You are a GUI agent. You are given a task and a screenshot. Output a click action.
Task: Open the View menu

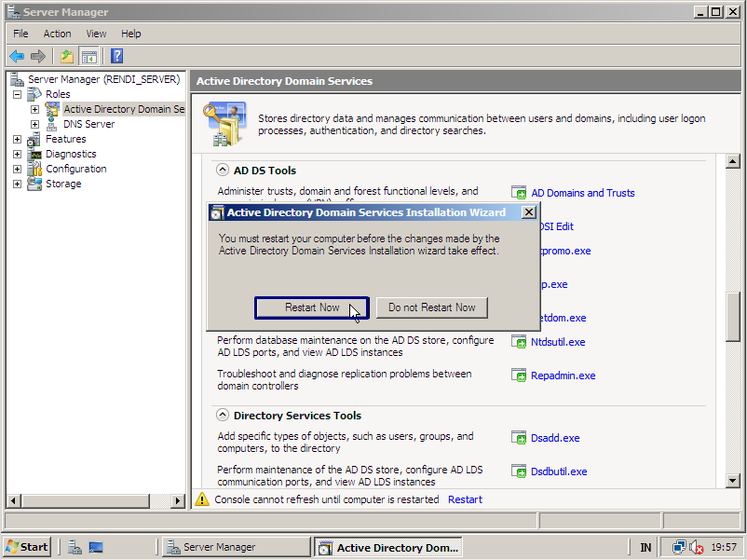[96, 34]
